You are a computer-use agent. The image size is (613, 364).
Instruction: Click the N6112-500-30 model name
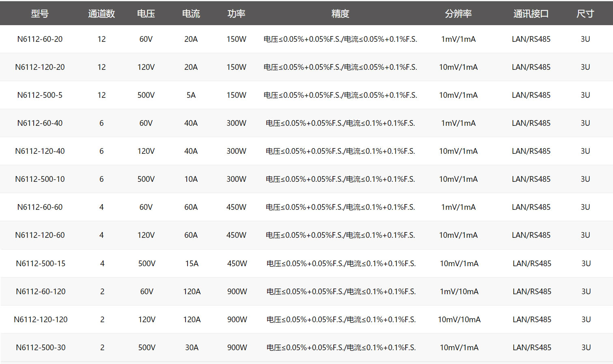[x=41, y=348]
